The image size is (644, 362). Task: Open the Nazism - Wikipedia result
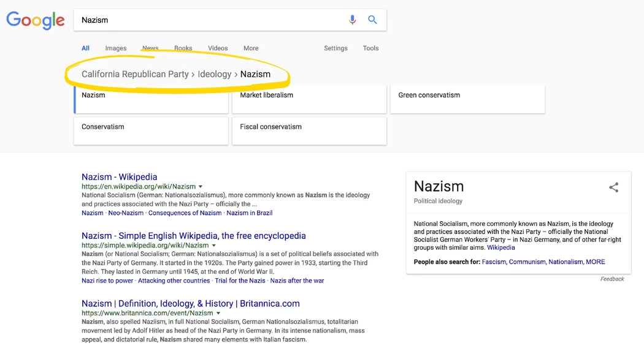click(x=119, y=176)
